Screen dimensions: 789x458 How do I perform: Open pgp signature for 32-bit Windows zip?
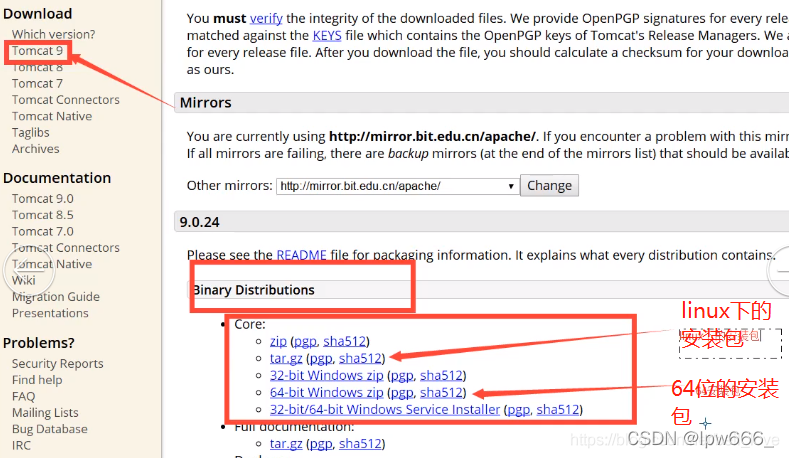[x=403, y=376]
